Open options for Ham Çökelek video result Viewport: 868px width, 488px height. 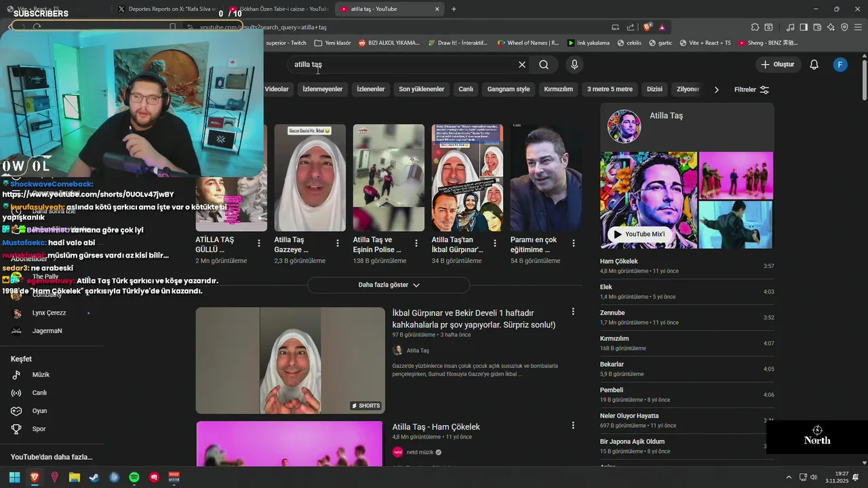(x=573, y=426)
